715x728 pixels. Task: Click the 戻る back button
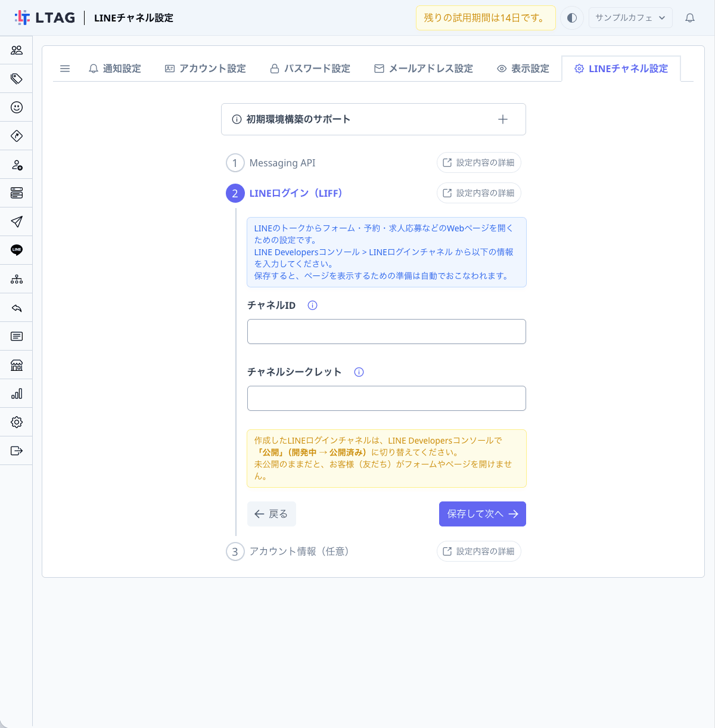272,514
